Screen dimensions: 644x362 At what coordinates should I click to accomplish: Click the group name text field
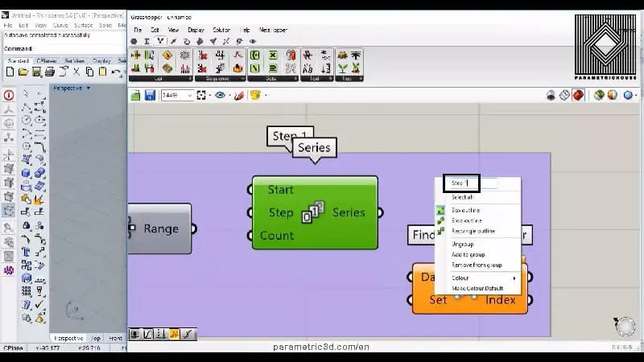pyautogui.click(x=473, y=183)
